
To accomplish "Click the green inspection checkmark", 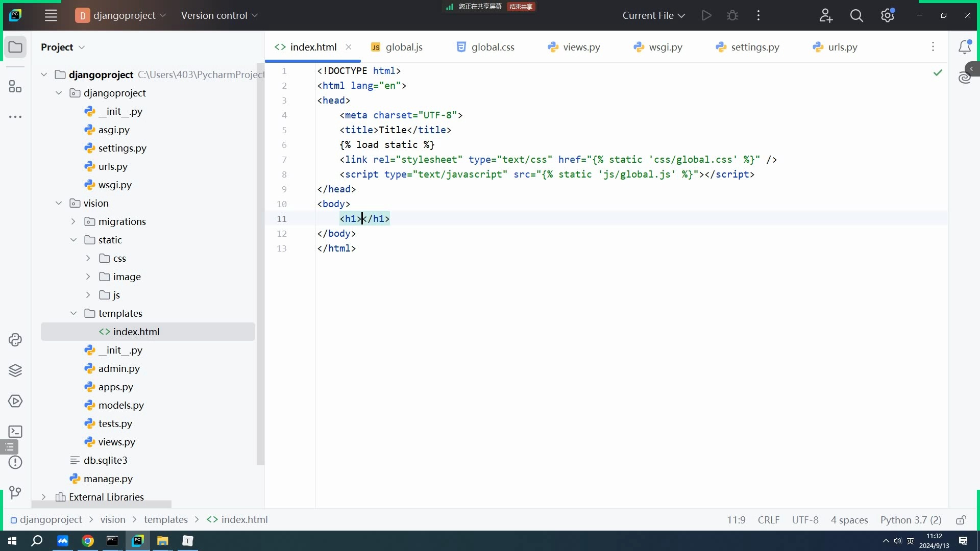I will 938,72.
